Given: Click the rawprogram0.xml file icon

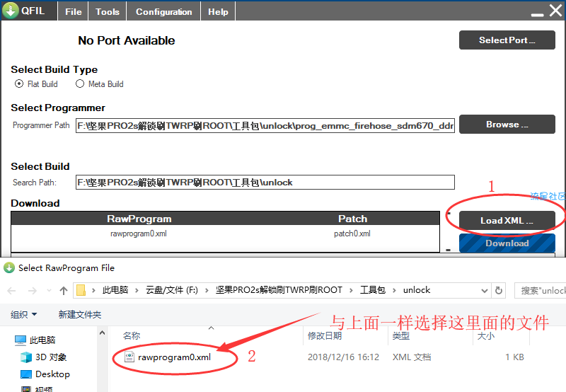Looking at the screenshot, I should 129,357.
